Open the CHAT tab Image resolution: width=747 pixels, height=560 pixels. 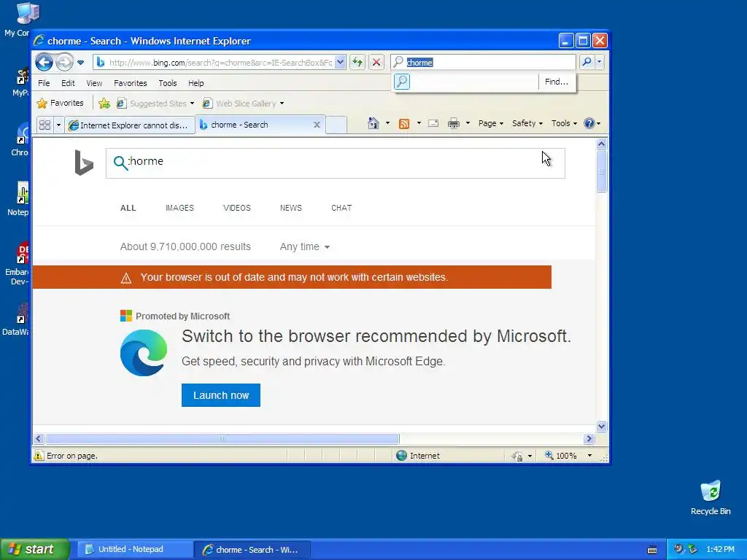pyautogui.click(x=341, y=208)
